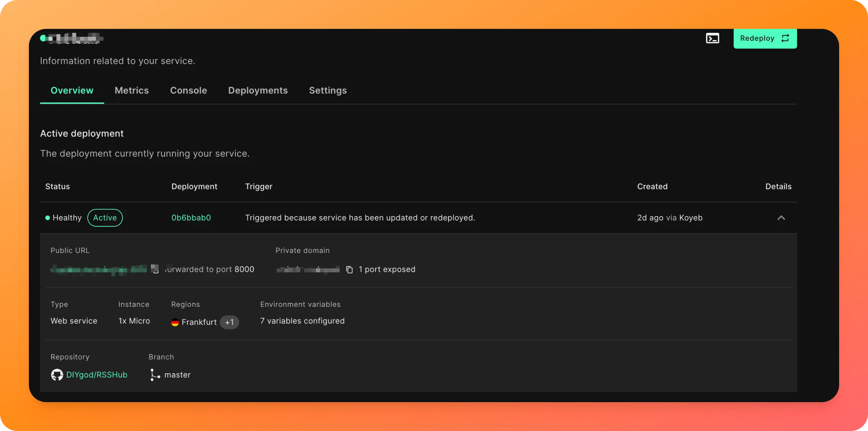This screenshot has height=431, width=868.
Task: Click the blurred private domain value
Action: 308,270
